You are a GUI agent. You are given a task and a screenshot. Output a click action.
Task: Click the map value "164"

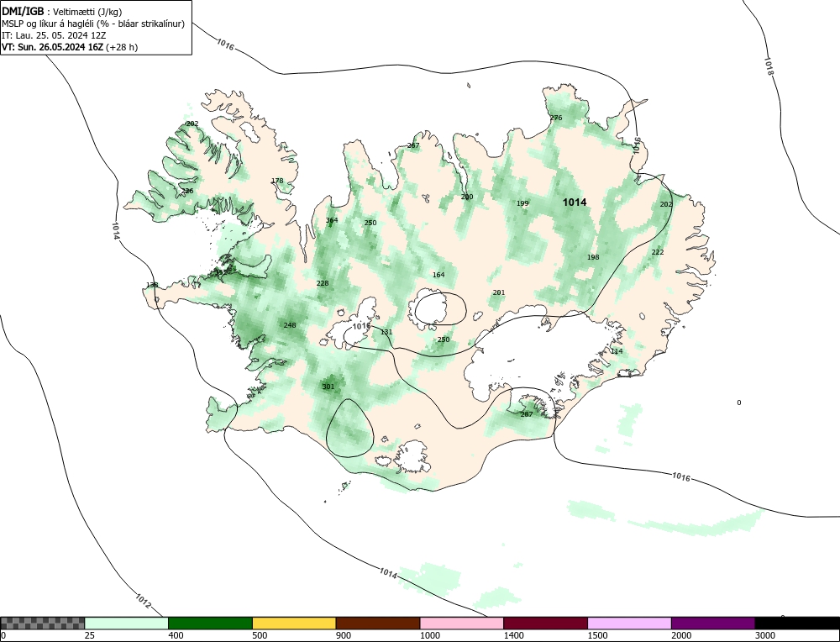(438, 275)
